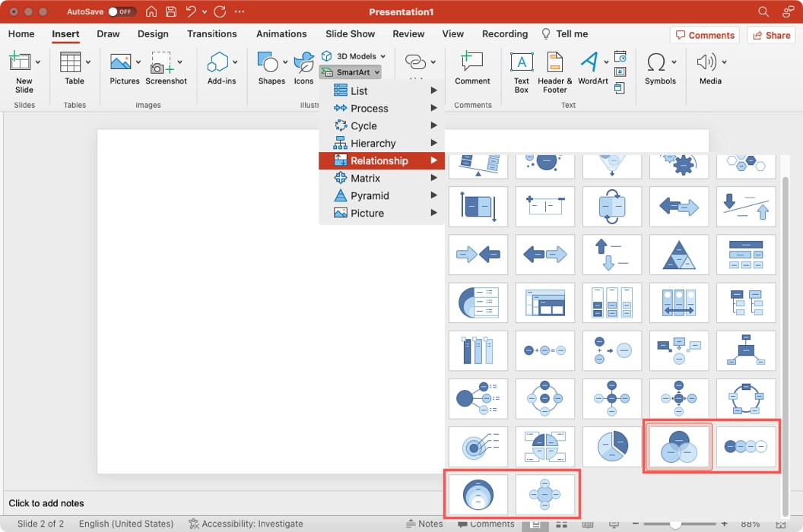
Task: Expand the New Slide dropdown arrow
Action: [36, 60]
